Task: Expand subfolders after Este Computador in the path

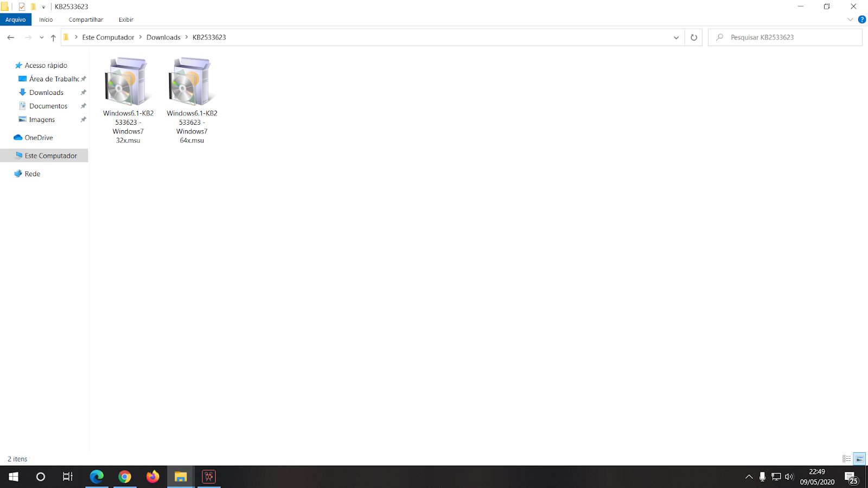Action: (141, 37)
